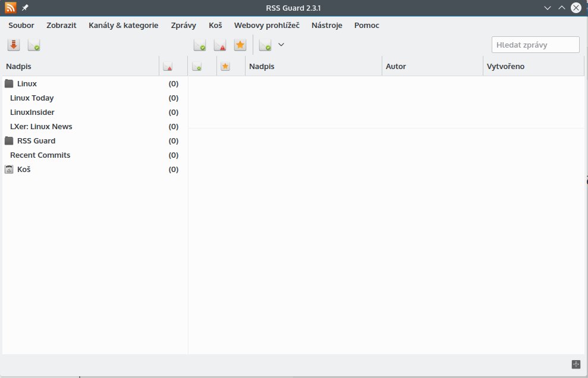Select the LXer: Linux News feed
588x378 pixels.
[41, 127]
